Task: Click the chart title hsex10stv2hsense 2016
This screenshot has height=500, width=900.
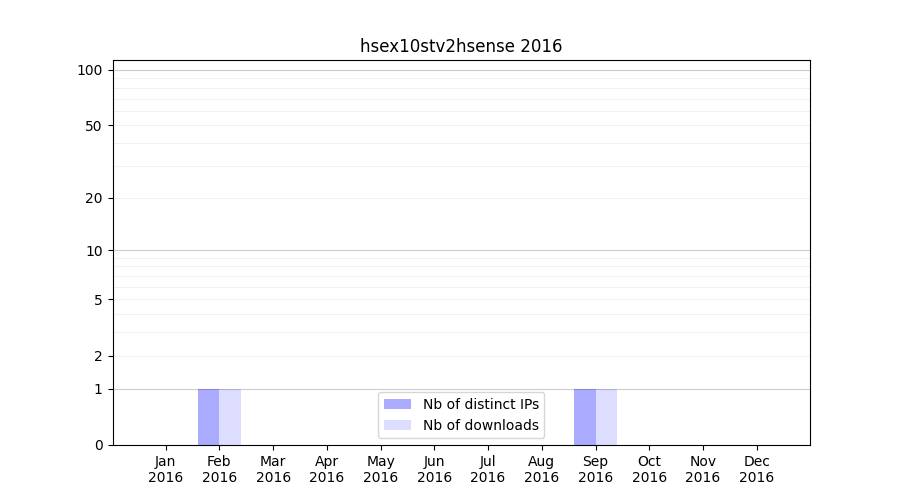Action: coord(461,46)
